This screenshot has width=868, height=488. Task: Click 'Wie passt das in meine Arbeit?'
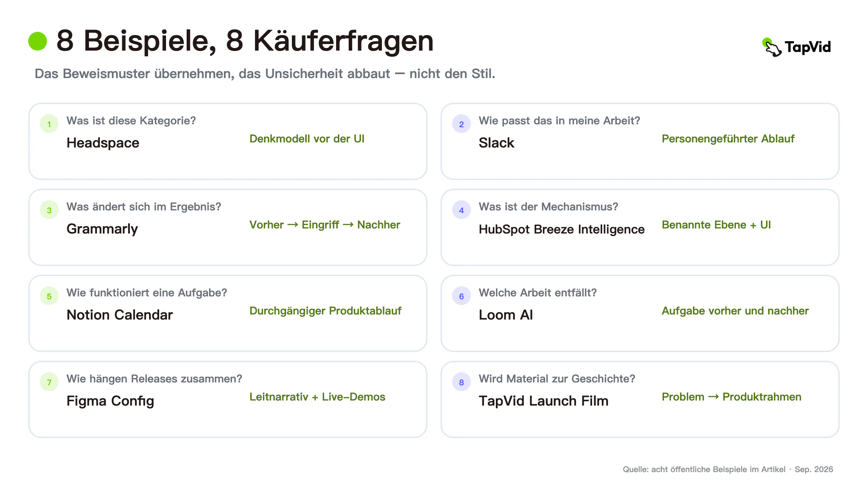tap(559, 121)
